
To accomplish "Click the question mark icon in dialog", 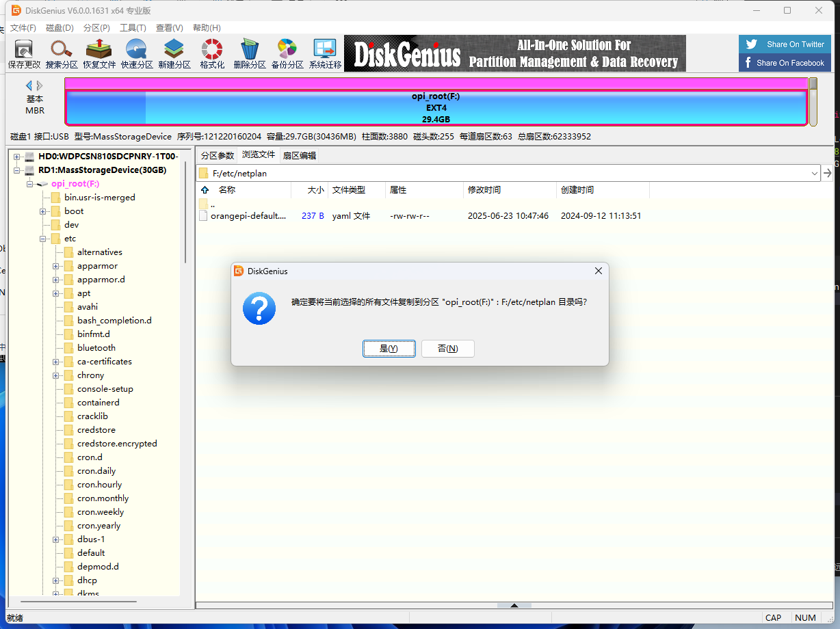I will [x=259, y=308].
